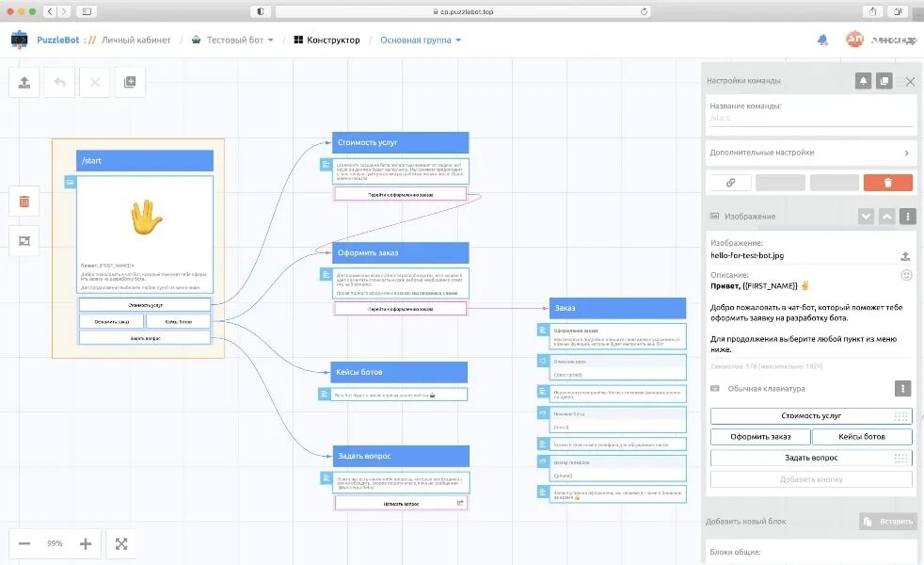Select the /start node header on canvas
Image resolution: width=924 pixels, height=565 pixels.
click(144, 160)
